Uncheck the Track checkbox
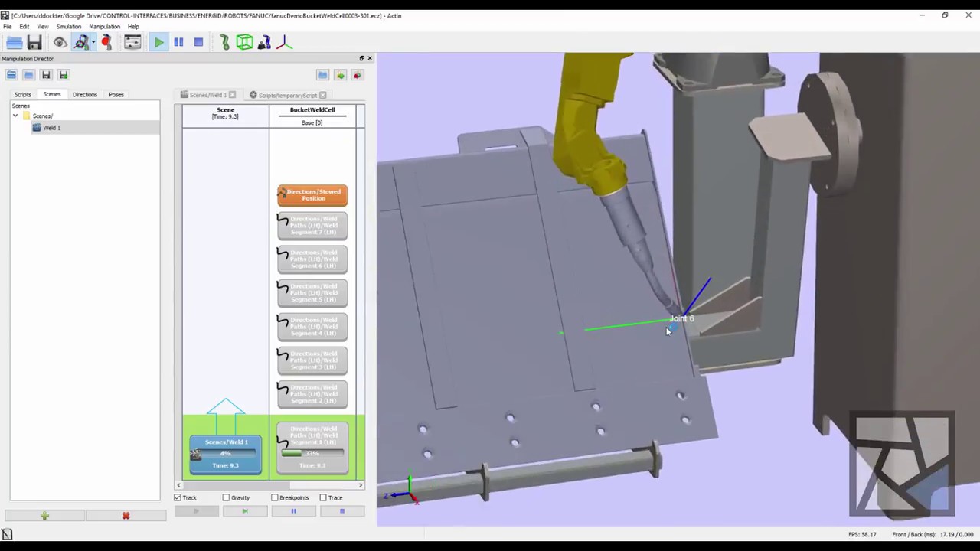Viewport: 980px width, 551px height. coord(178,497)
